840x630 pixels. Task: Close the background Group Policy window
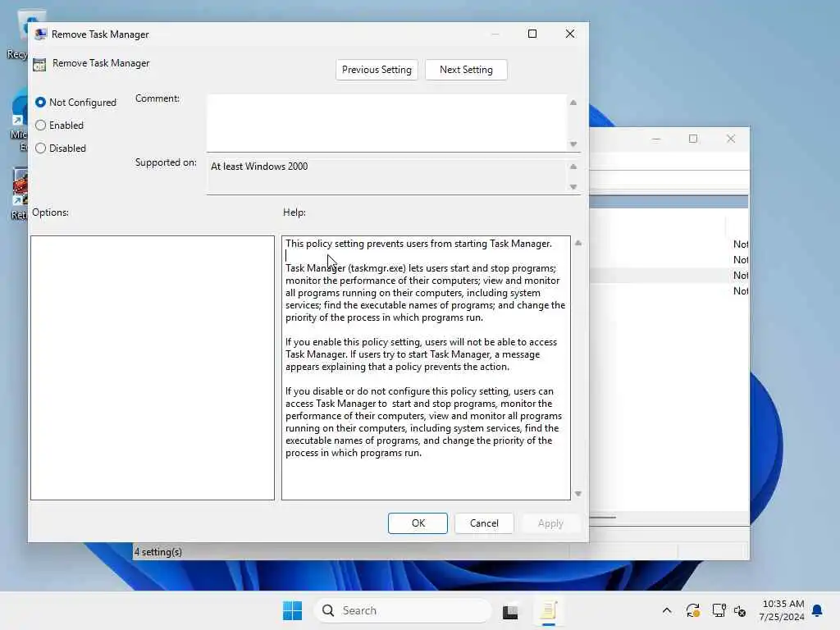(x=731, y=139)
